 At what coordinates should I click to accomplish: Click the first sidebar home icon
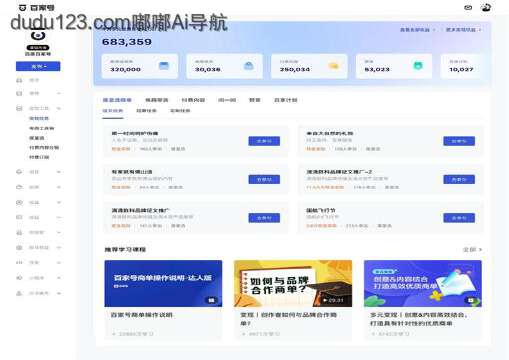pyautogui.click(x=19, y=80)
